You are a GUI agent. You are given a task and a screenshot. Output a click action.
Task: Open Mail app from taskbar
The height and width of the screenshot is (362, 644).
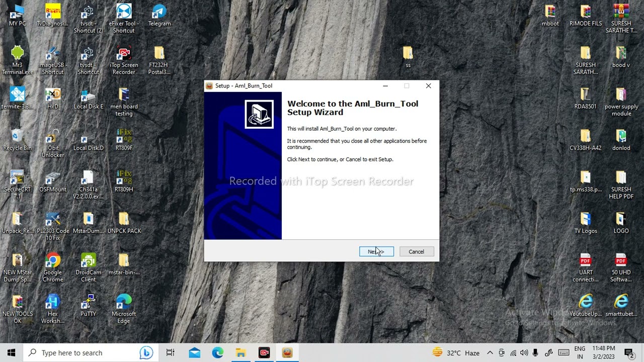tap(195, 352)
